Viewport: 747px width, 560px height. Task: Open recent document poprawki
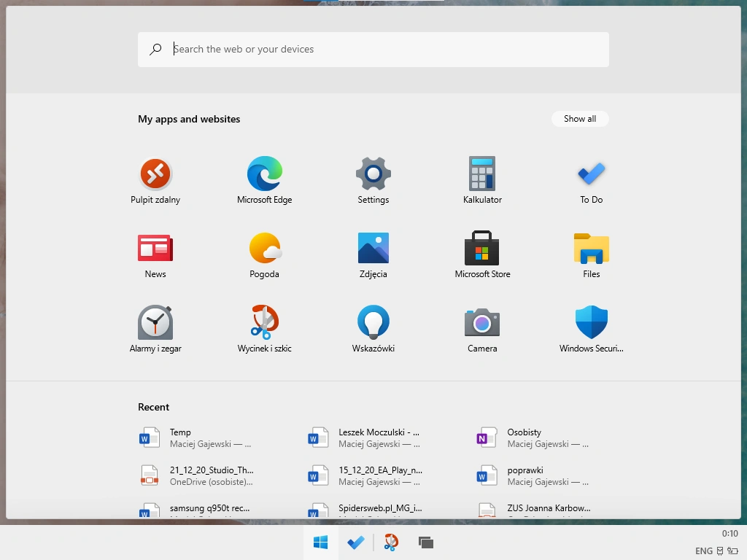pos(533,475)
